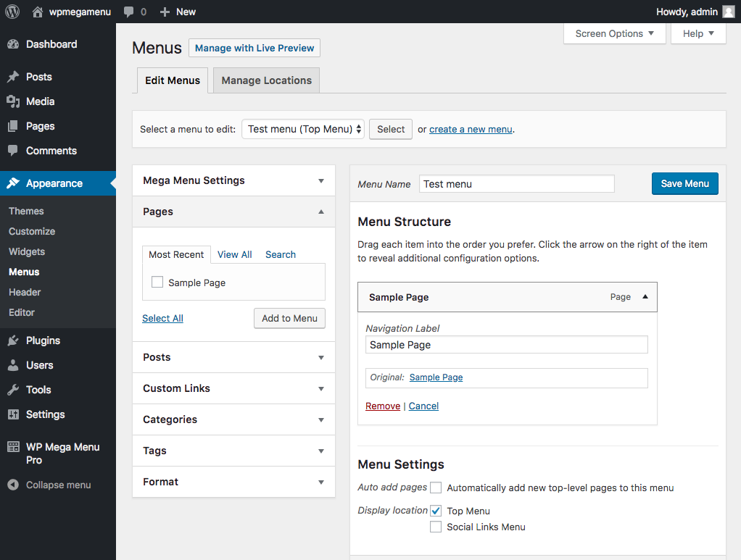The width and height of the screenshot is (741, 560).
Task: Click the Cancel link
Action: [423, 406]
